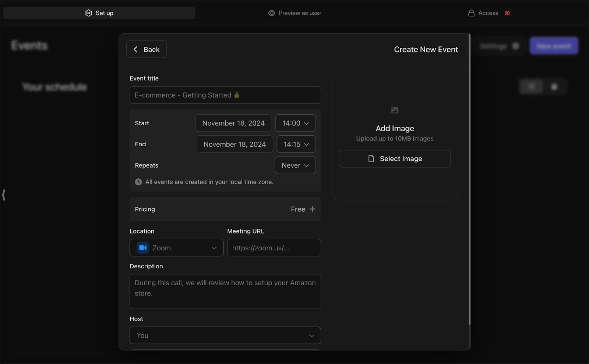This screenshot has width=589, height=364.
Task: Click the blurred New event button behind the dialog
Action: tap(554, 46)
